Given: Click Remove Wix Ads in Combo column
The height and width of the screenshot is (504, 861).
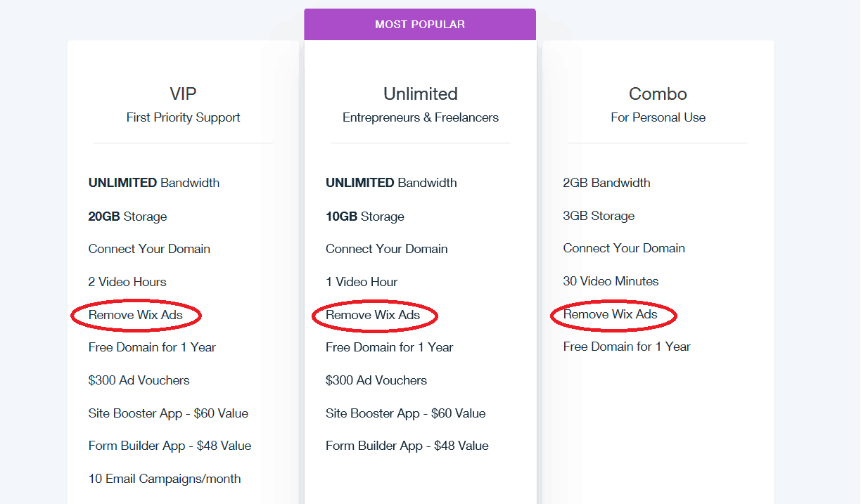Looking at the screenshot, I should coord(611,314).
